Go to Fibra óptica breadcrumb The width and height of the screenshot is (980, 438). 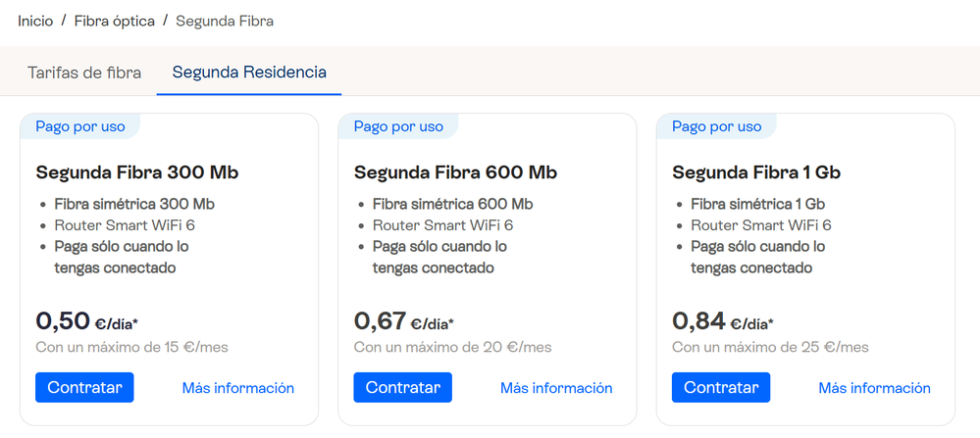[x=114, y=21]
